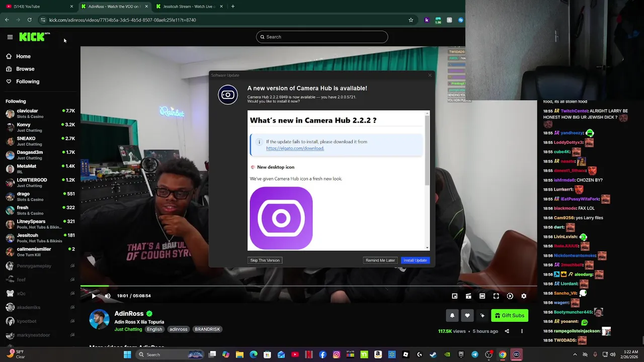
Task: Open Jessitcuh channel in Following list
Action: point(40,238)
